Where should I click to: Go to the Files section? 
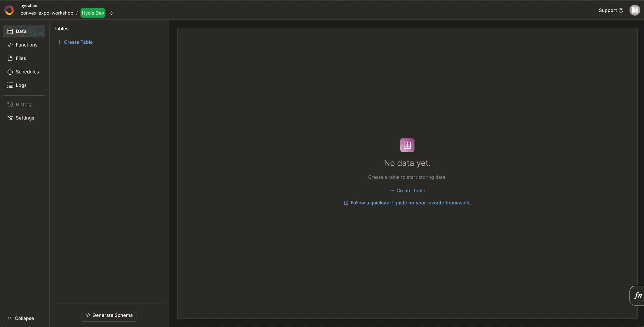tap(21, 58)
